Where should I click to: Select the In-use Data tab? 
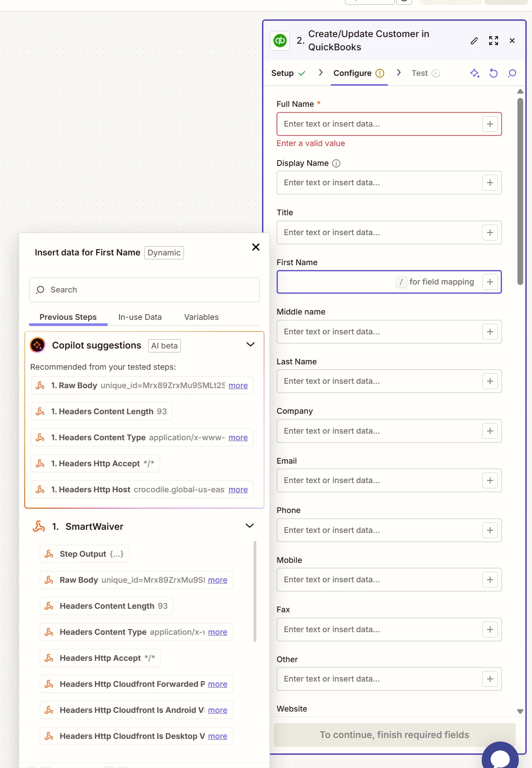click(140, 317)
